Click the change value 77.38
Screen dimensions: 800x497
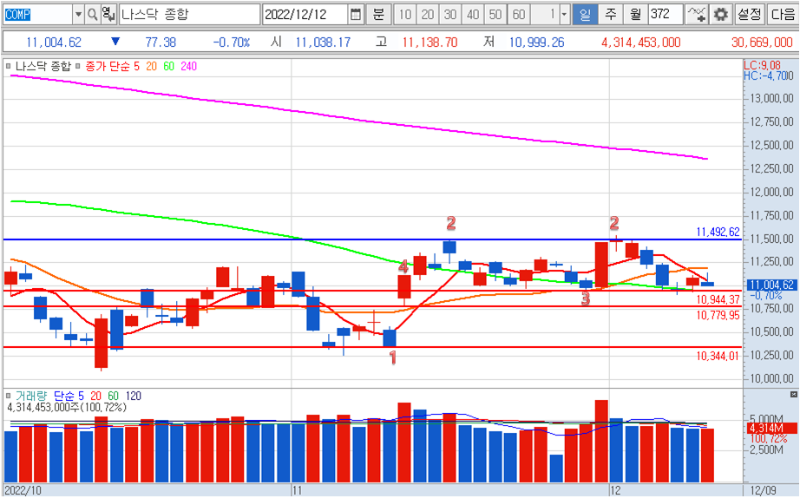coord(160,42)
